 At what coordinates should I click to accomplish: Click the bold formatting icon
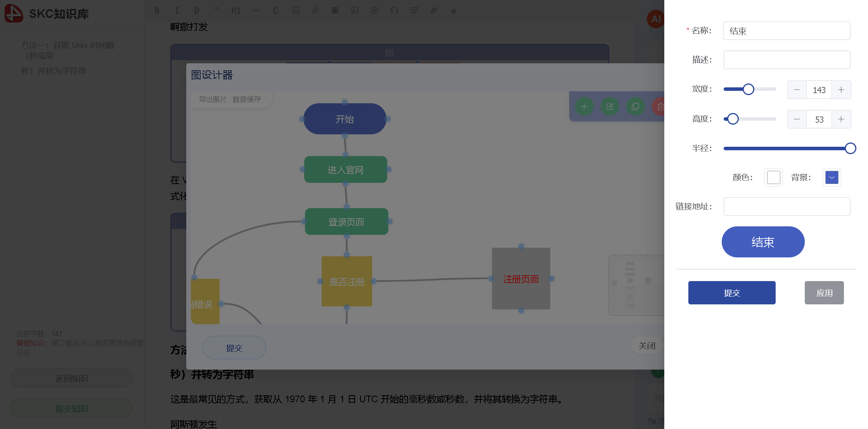(157, 10)
